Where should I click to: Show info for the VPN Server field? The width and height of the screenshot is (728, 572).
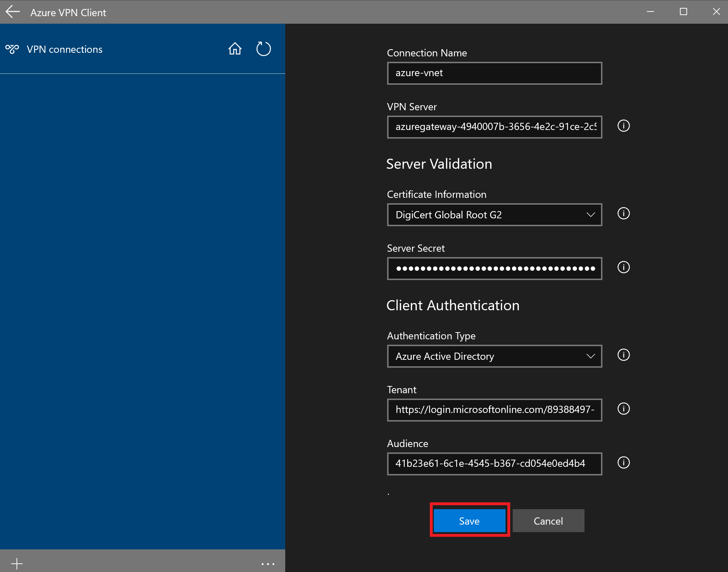click(624, 126)
